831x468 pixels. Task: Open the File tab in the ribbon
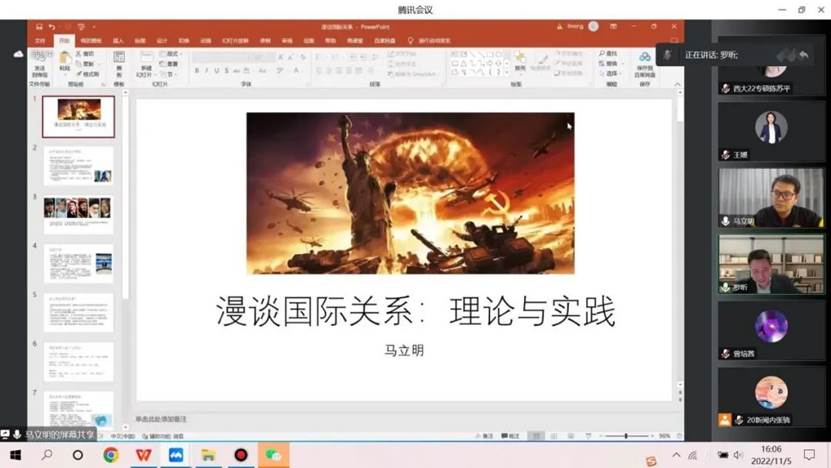pos(40,41)
